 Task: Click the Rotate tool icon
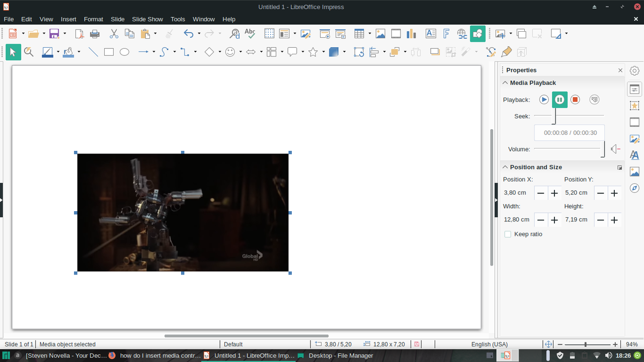pos(359,52)
